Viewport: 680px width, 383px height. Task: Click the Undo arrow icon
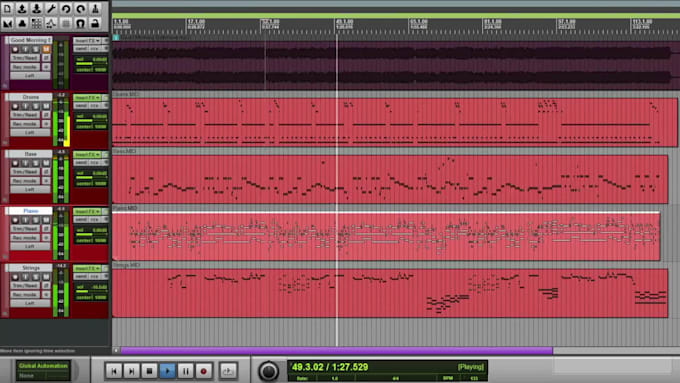tap(66, 9)
